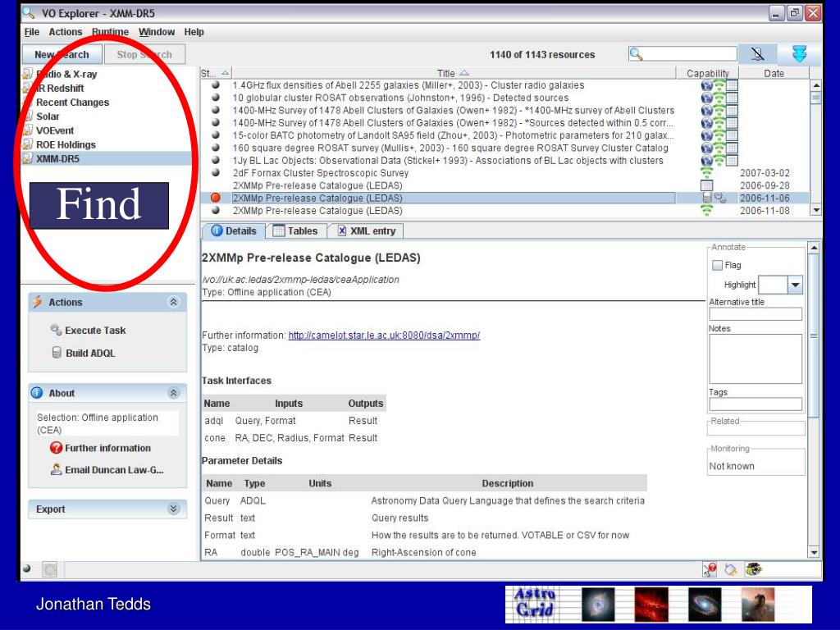The height and width of the screenshot is (630, 840).
Task: Click the resource list scroll-down arrow
Action: click(x=816, y=211)
